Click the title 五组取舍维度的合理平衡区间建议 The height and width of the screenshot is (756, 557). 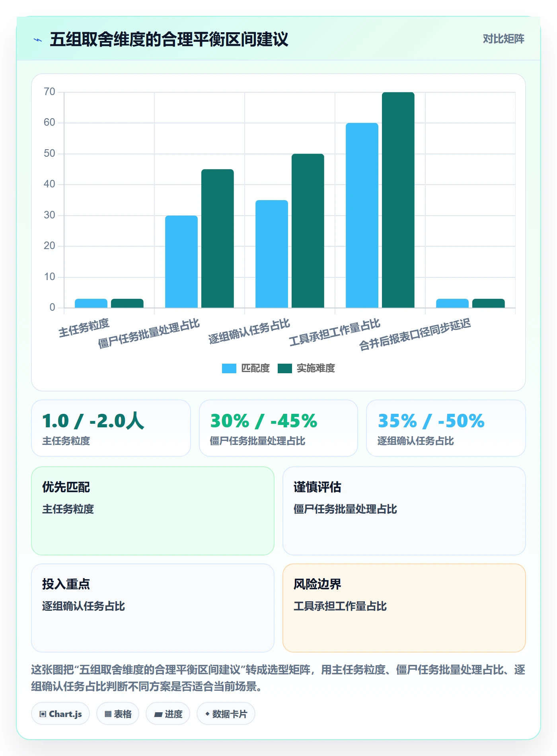tap(169, 39)
